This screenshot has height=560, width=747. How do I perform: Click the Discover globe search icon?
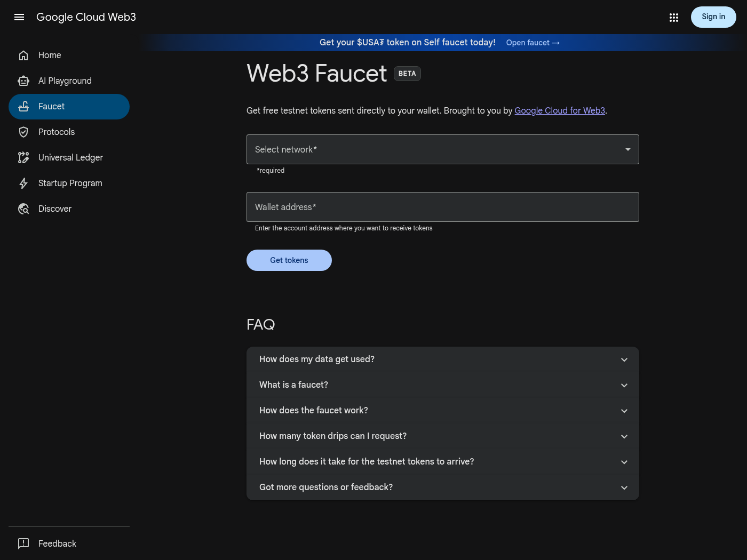click(x=23, y=209)
